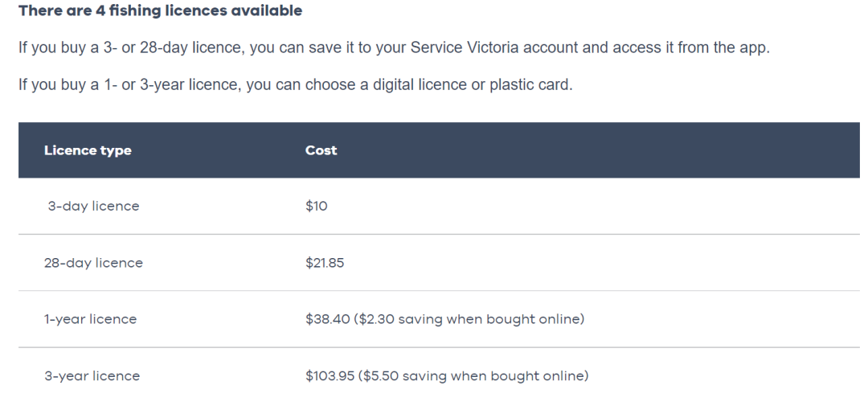The height and width of the screenshot is (410, 868).
Task: Click the '$5.50 saving when bought online' note
Action: [473, 376]
